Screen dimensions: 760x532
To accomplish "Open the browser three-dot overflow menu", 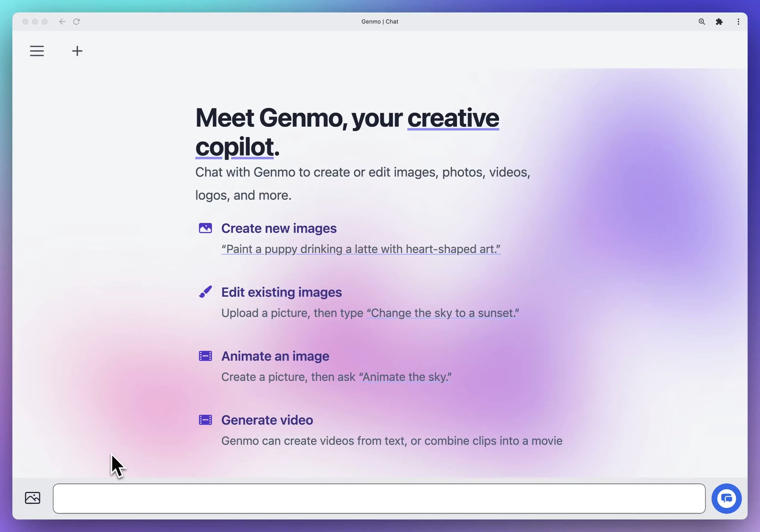I will point(738,22).
